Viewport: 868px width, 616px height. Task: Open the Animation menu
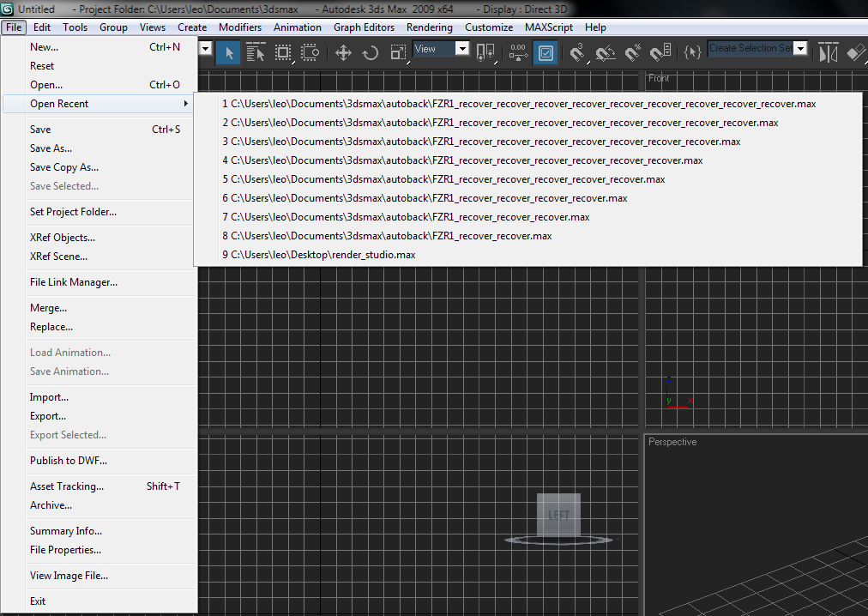pyautogui.click(x=298, y=27)
